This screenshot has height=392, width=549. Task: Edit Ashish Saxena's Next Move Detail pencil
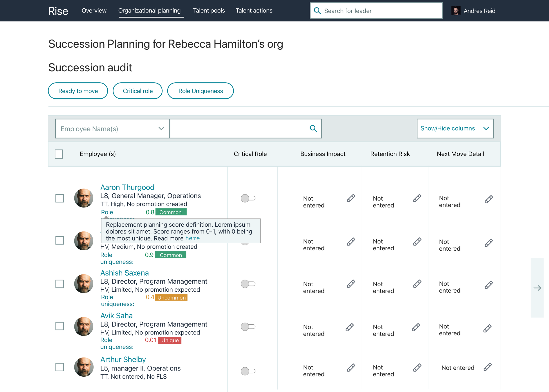coord(489,285)
